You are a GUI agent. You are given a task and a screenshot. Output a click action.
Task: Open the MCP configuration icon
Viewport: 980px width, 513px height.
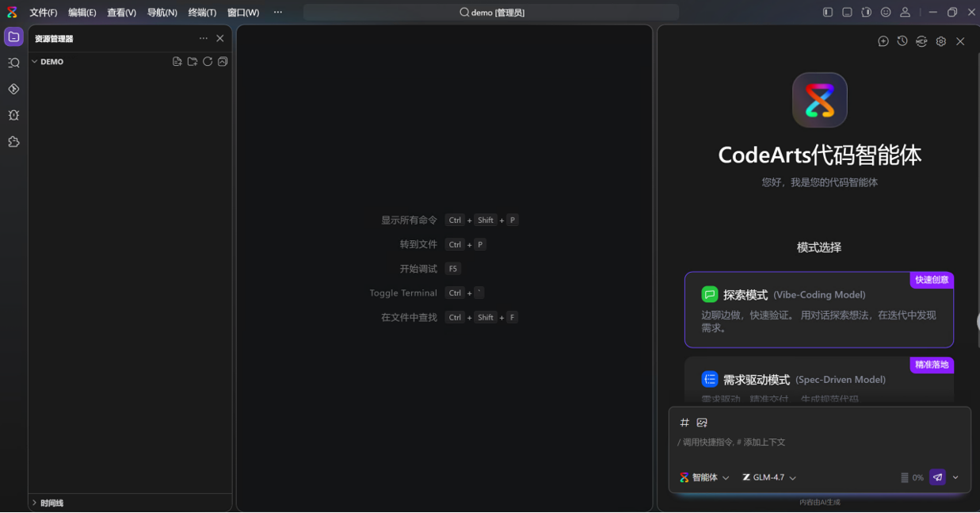tap(921, 41)
